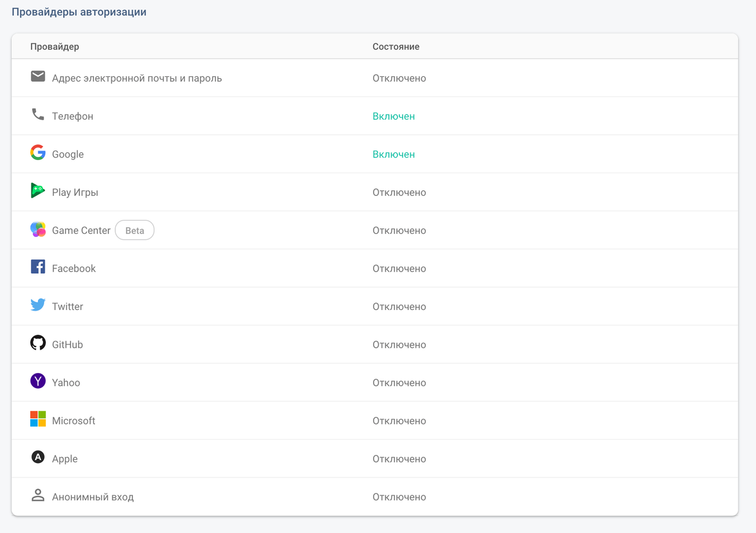
Task: Select the Yahoo provider name
Action: click(66, 383)
